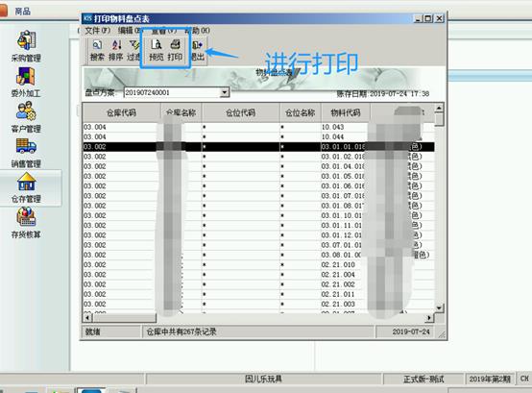Click 正式版-测试 in main window status bar
Screen dimensions: 532x393
coord(423,379)
